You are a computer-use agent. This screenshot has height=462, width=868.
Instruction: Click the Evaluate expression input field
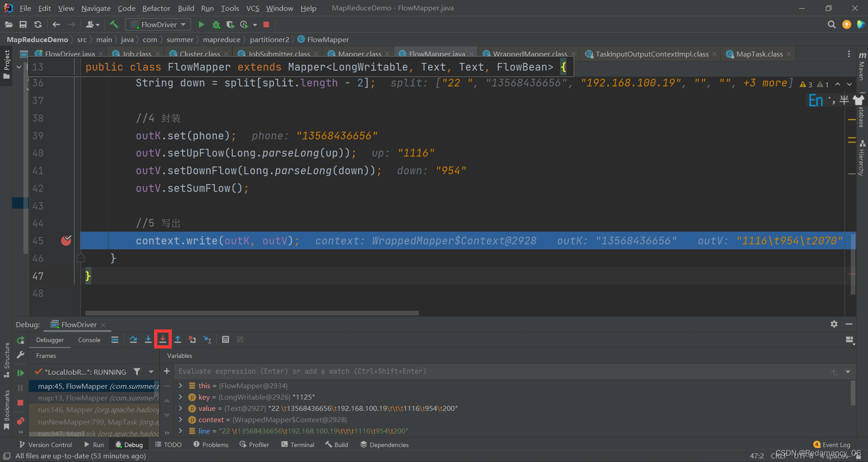click(x=502, y=371)
